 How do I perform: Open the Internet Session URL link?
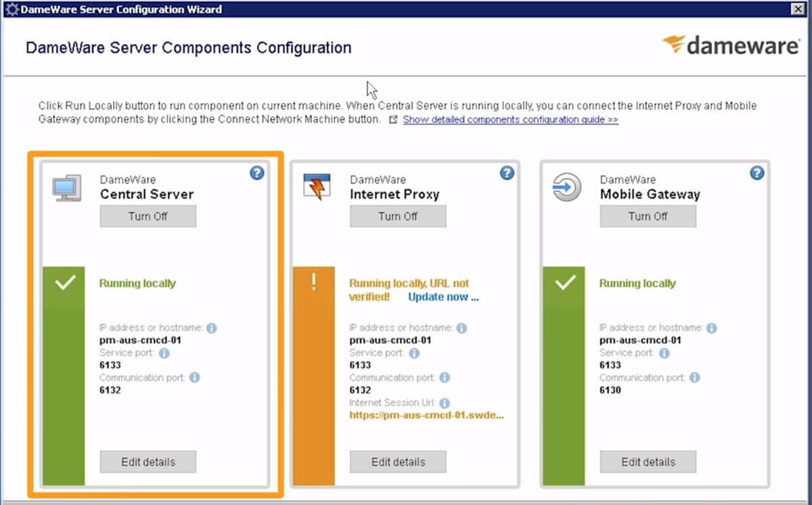tap(427, 416)
